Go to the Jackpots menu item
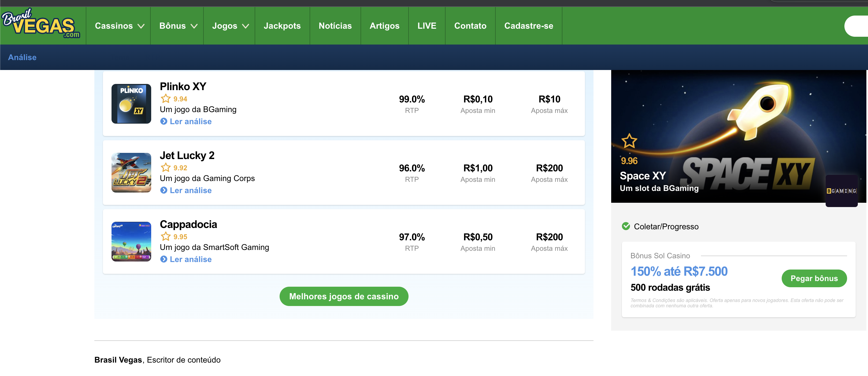The image size is (868, 376). coord(282,26)
